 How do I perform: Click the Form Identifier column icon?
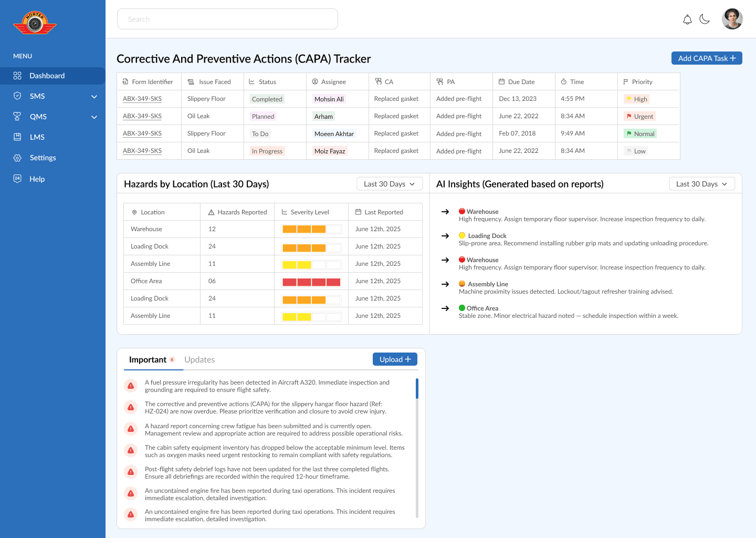tap(125, 82)
